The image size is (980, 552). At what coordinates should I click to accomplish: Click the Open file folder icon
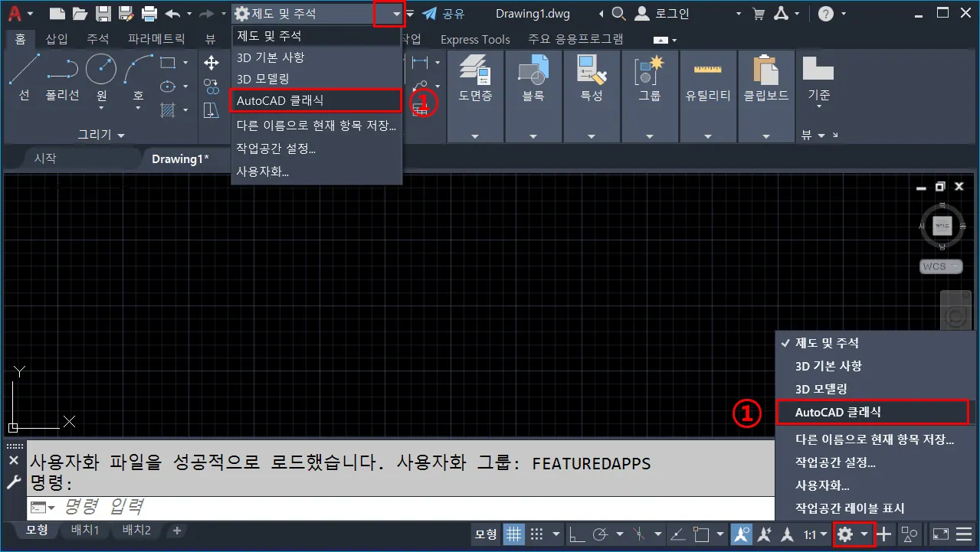(x=80, y=13)
